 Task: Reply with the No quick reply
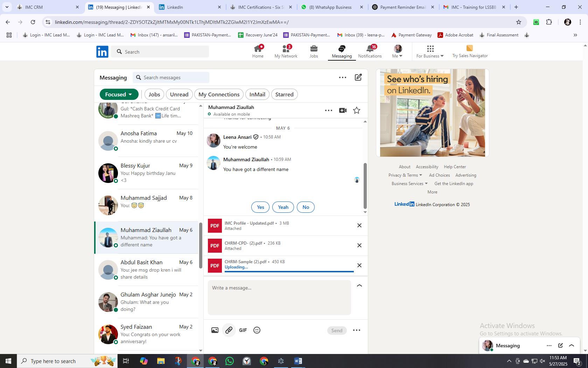[x=306, y=207]
